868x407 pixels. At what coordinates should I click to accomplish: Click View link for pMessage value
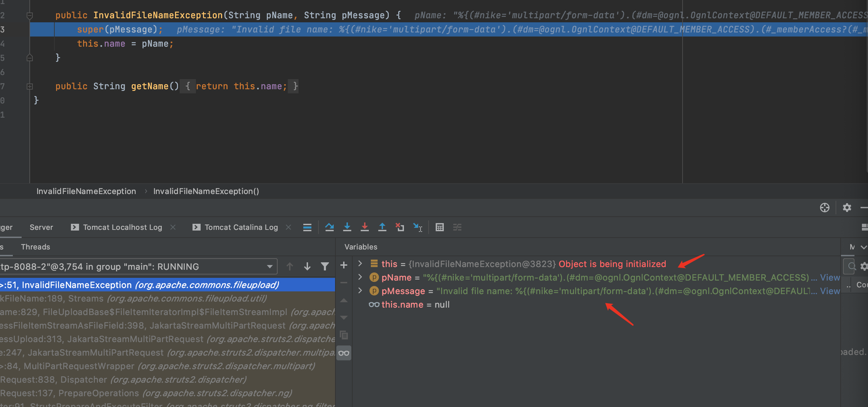[x=830, y=291]
